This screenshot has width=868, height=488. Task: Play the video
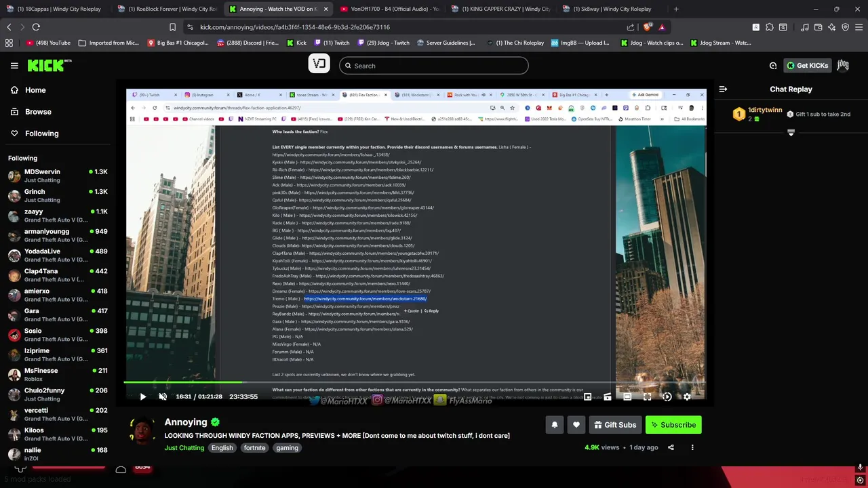143,396
